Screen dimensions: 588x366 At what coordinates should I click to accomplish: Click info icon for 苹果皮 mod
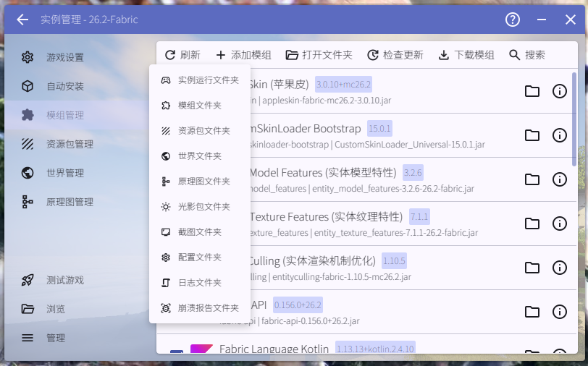(560, 91)
